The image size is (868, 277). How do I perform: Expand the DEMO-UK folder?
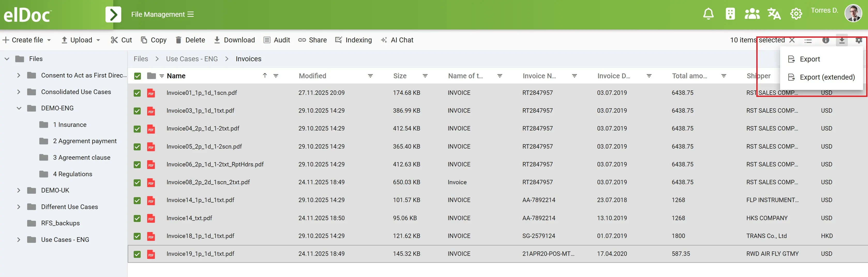[19, 190]
